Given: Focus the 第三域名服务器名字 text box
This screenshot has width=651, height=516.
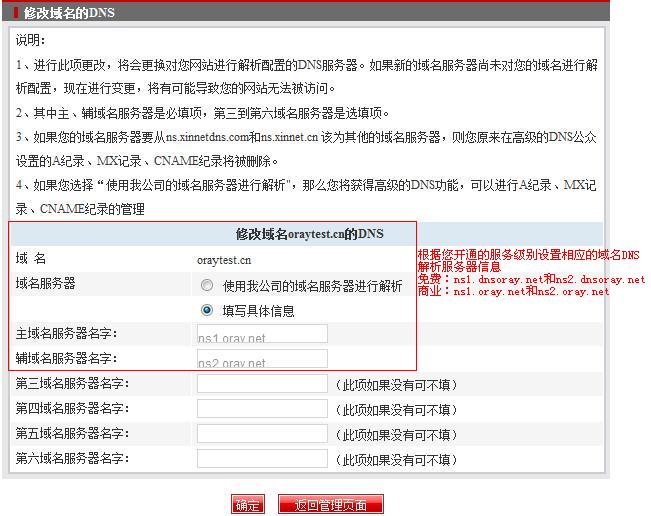Looking at the screenshot, I should (x=262, y=384).
